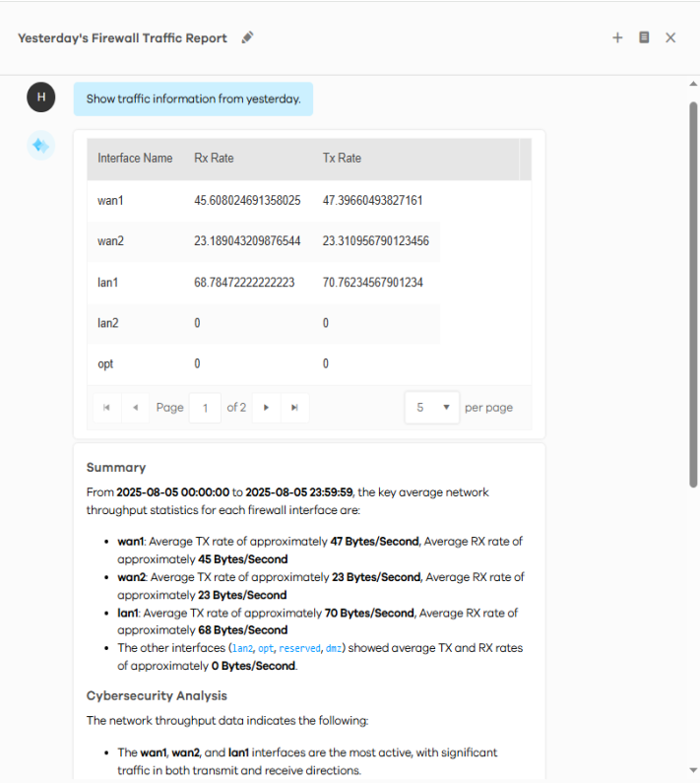Click the page number input field
The width and height of the screenshot is (700, 783).
pyautogui.click(x=205, y=408)
